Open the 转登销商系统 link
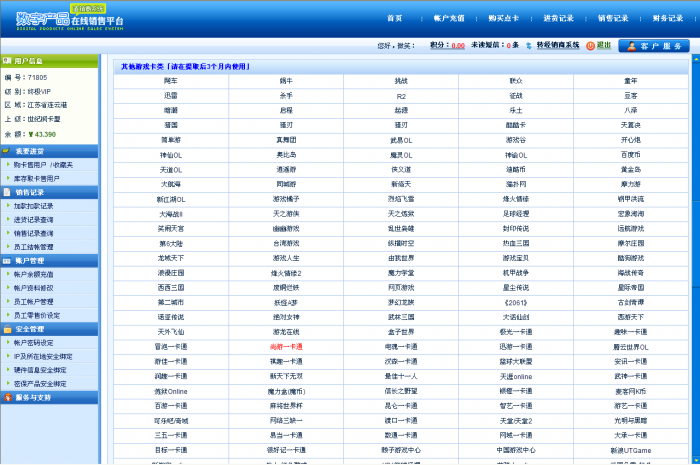Viewport: 700px width, 465px height. pyautogui.click(x=558, y=45)
